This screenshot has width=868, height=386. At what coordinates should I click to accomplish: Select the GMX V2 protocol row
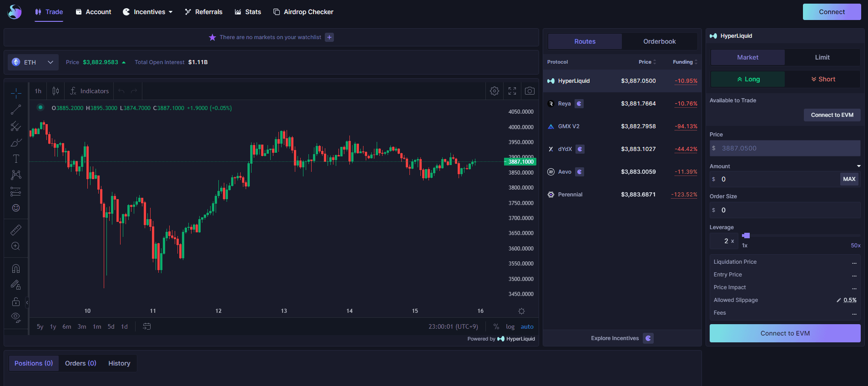[622, 126]
